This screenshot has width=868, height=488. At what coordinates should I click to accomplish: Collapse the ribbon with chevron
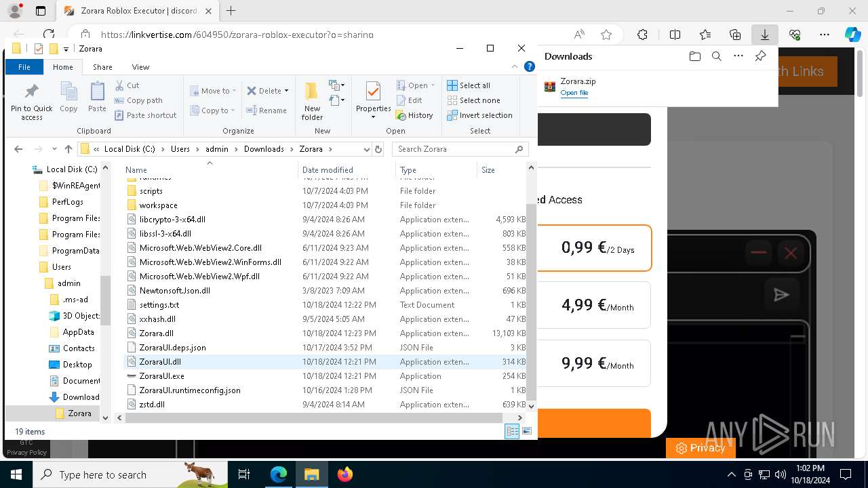pos(515,67)
